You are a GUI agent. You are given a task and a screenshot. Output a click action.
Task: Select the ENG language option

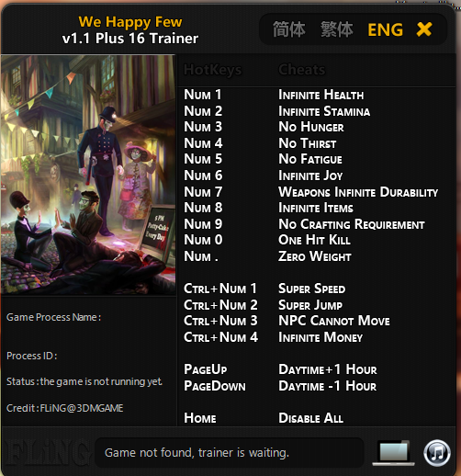tap(385, 30)
